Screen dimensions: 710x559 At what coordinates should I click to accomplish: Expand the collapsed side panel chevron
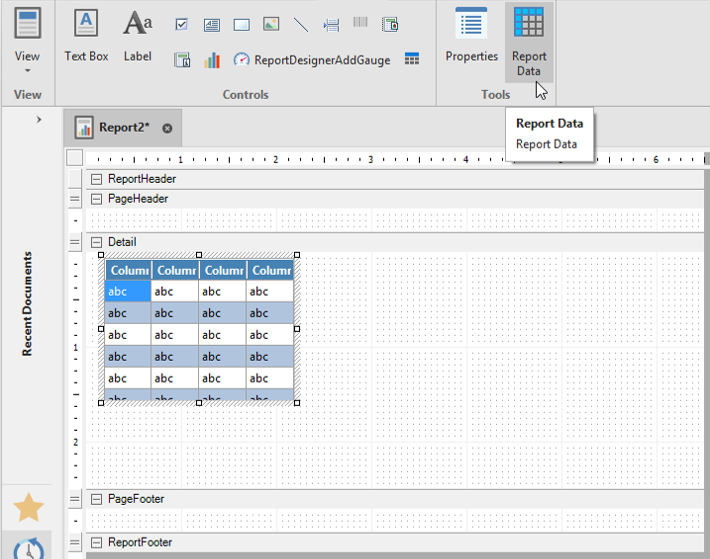(x=39, y=119)
